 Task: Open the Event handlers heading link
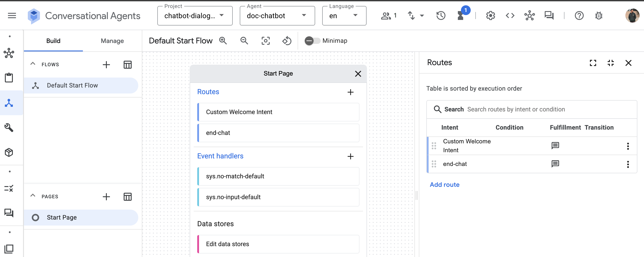click(220, 156)
